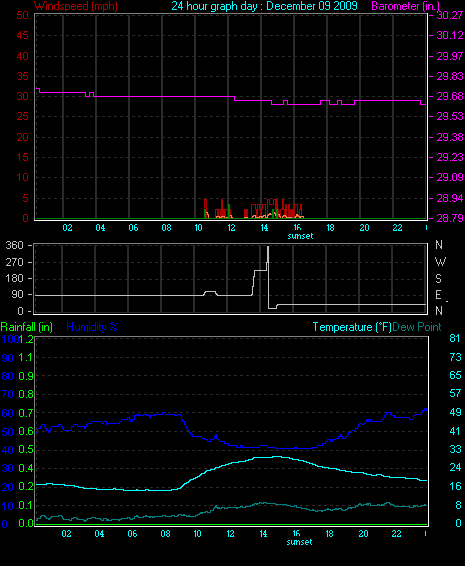Select the Humidity % legend label
The image size is (465, 566).
(x=92, y=327)
